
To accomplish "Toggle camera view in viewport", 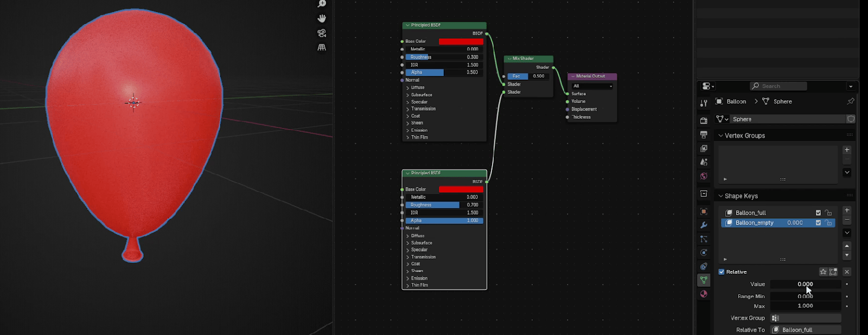I will pyautogui.click(x=322, y=33).
